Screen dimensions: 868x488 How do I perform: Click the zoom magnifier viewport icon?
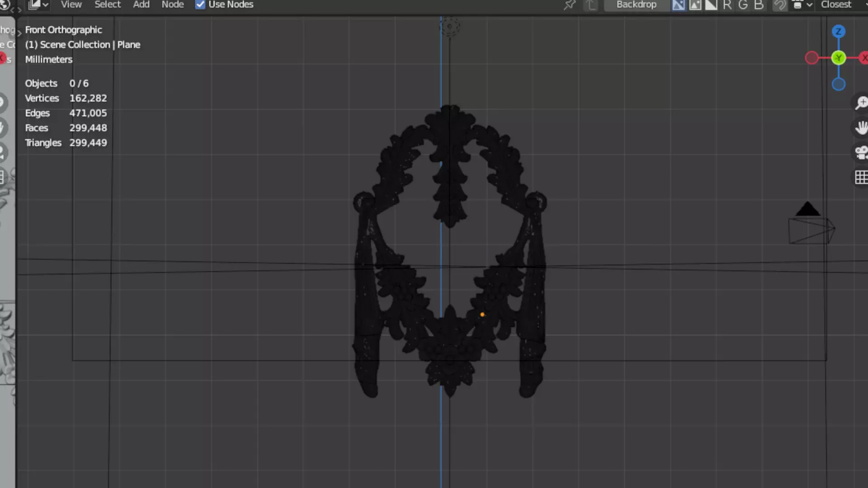861,103
